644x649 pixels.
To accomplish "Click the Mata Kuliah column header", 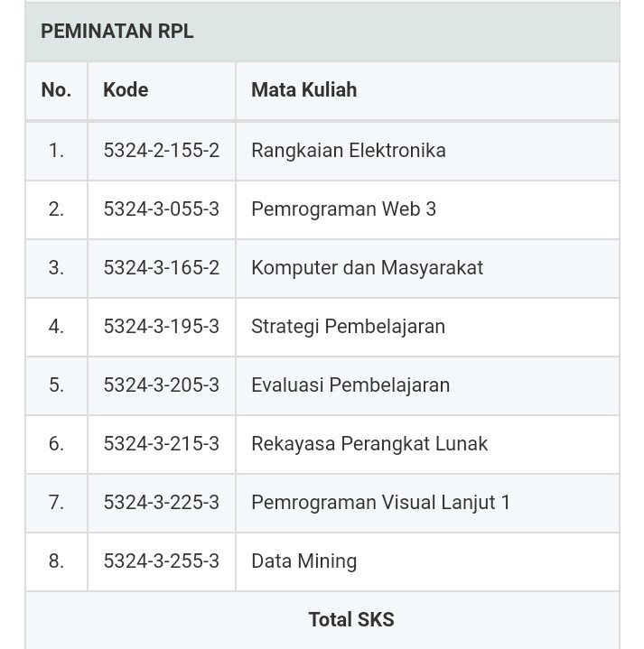I will (x=303, y=90).
